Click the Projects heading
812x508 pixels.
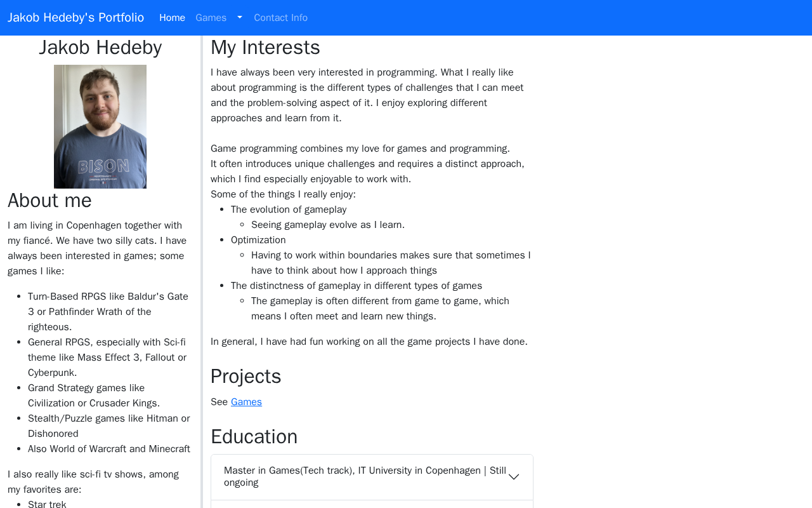pyautogui.click(x=246, y=377)
